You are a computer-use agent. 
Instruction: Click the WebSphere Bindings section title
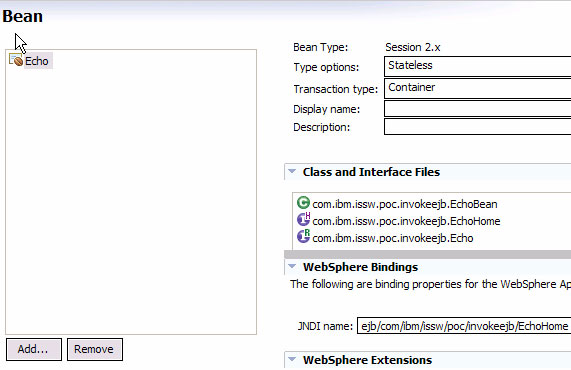[x=361, y=267]
